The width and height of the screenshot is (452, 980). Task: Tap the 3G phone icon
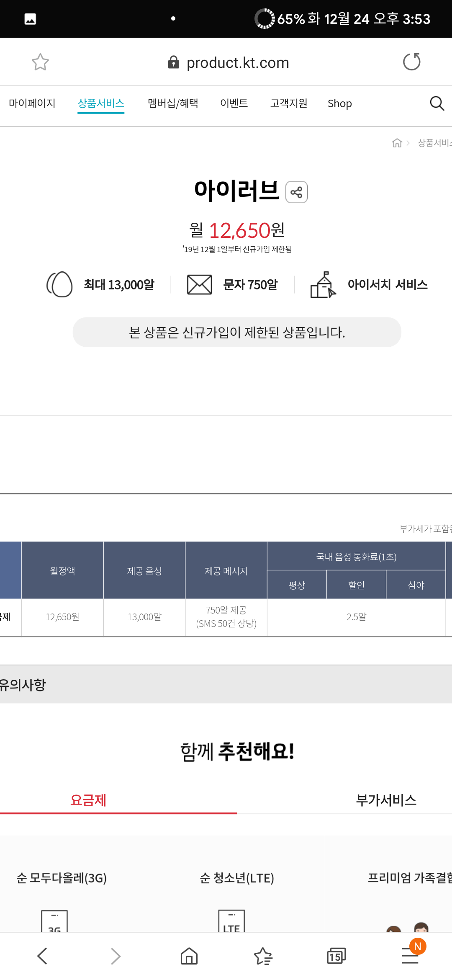tap(54, 921)
